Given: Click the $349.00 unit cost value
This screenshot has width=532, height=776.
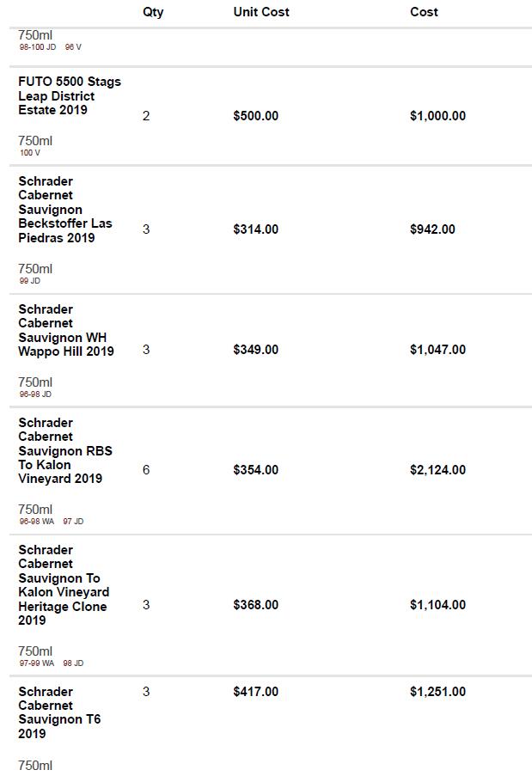Looking at the screenshot, I should pyautogui.click(x=255, y=350).
